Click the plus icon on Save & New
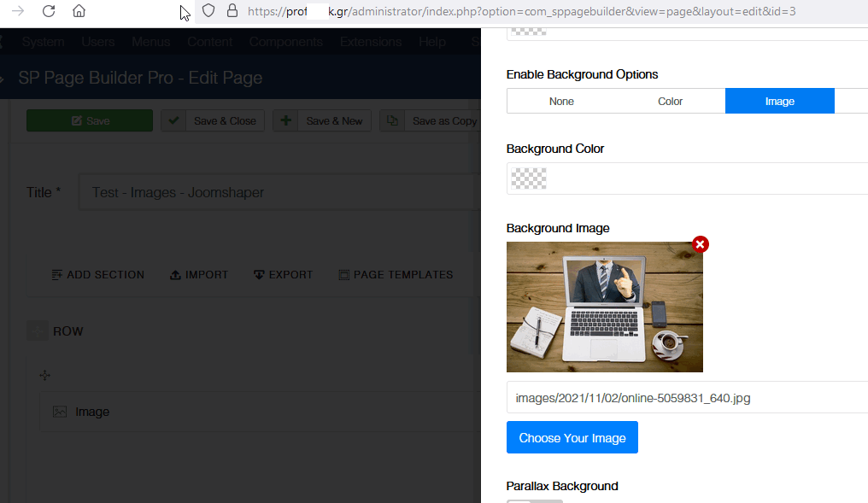 coord(285,120)
